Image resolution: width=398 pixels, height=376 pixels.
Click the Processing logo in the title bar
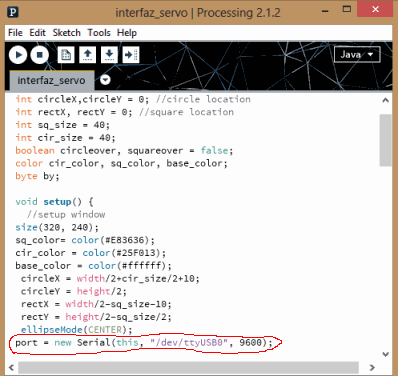pyautogui.click(x=13, y=12)
